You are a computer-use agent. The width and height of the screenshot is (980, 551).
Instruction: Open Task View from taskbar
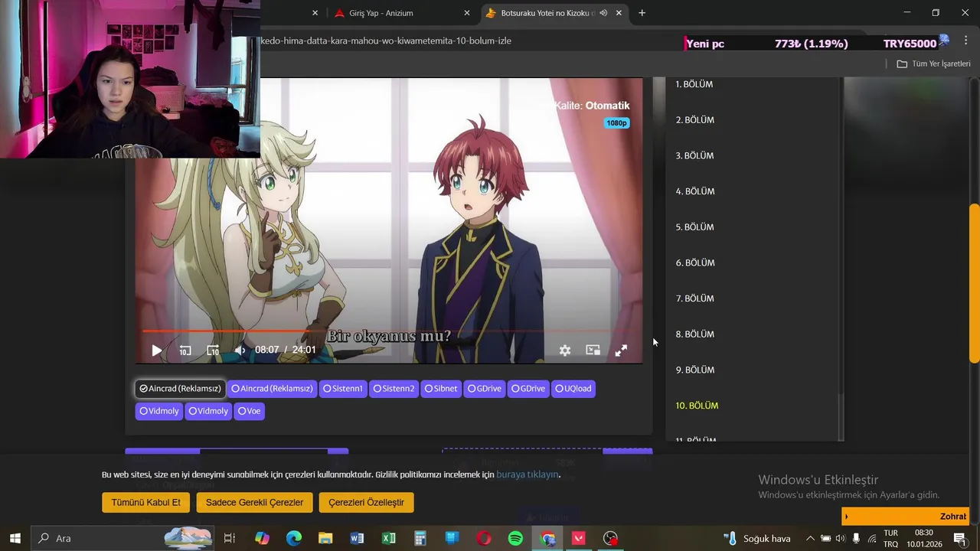click(x=229, y=539)
